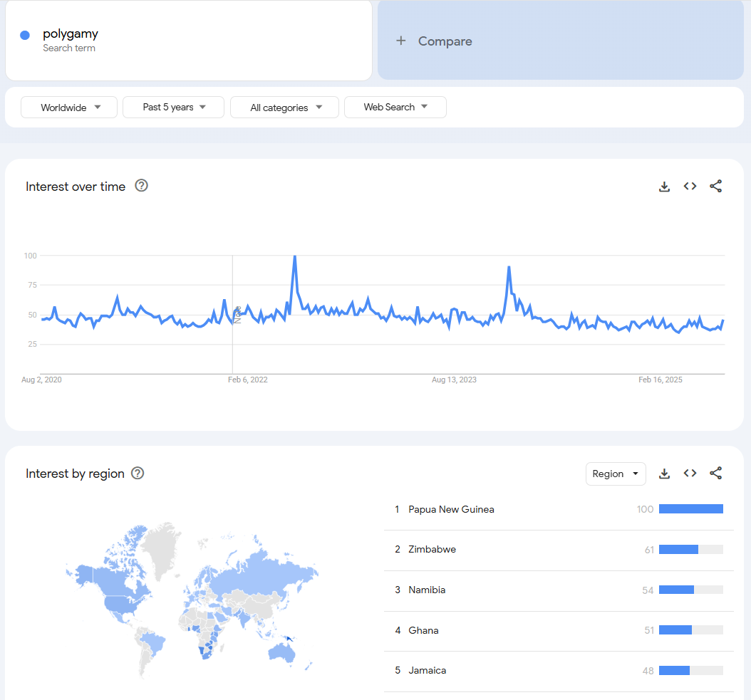Open the Past 5 years time range dropdown

click(x=173, y=108)
